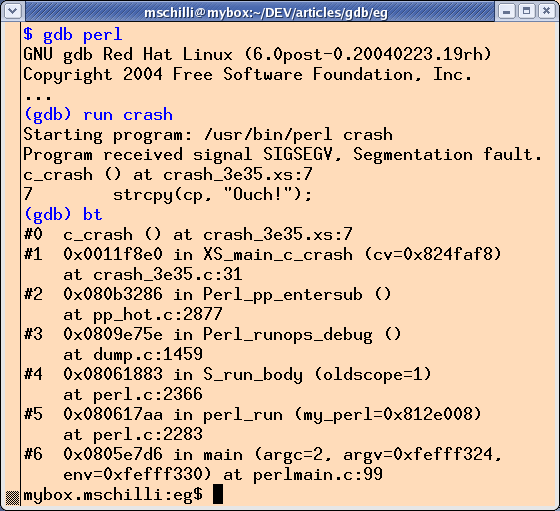This screenshot has width=560, height=511.
Task: Click the SIGSEGV segmentation fault message
Action: pos(282,155)
